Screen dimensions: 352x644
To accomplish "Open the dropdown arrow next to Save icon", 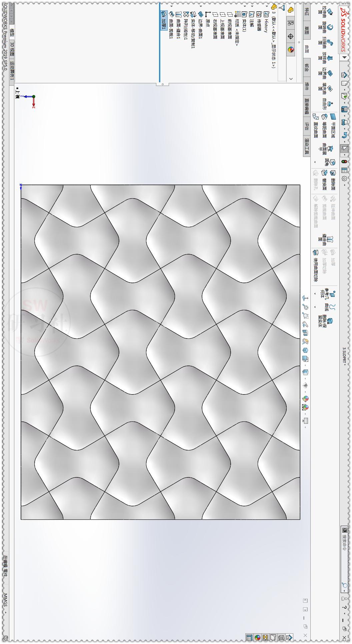I will pos(344,115).
